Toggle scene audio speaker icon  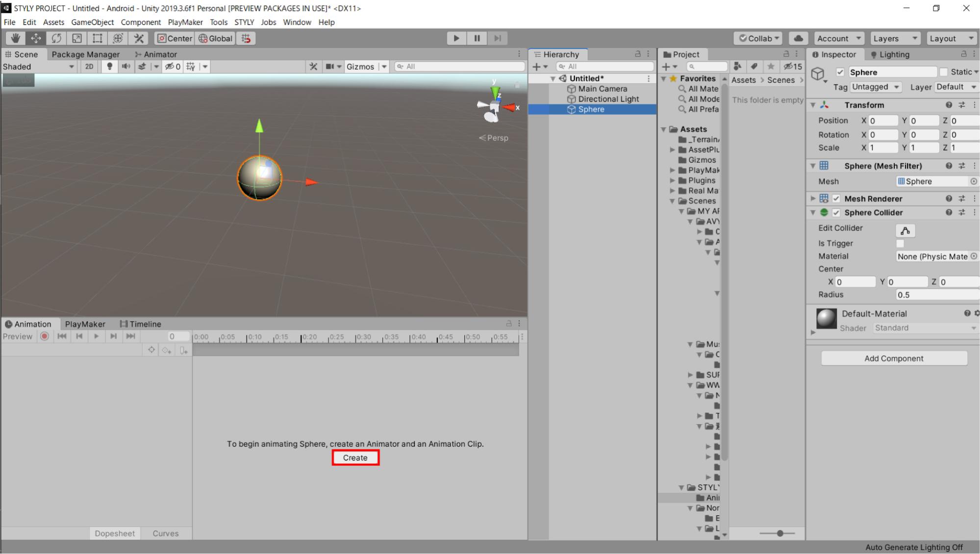coord(126,67)
